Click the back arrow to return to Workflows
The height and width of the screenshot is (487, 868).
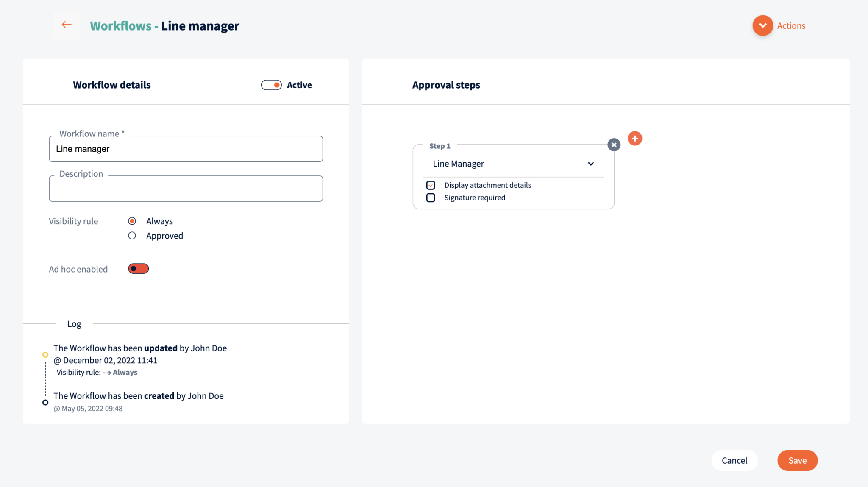67,25
